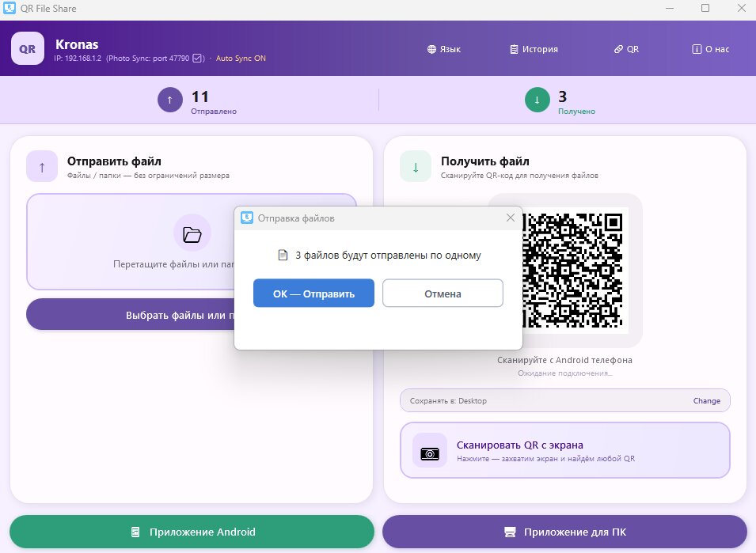Click the green received down-arrow circle icon
Viewport: 756px width, 553px height.
coord(537,100)
